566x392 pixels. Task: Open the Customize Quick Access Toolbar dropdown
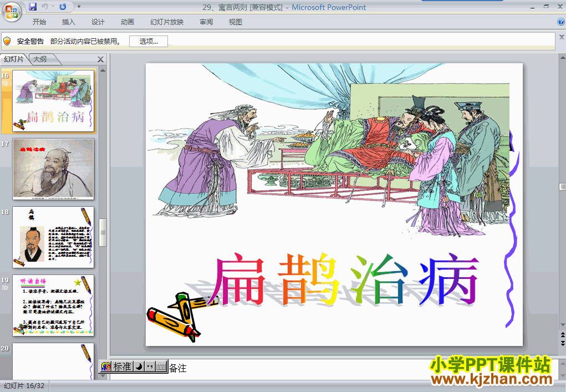(79, 7)
